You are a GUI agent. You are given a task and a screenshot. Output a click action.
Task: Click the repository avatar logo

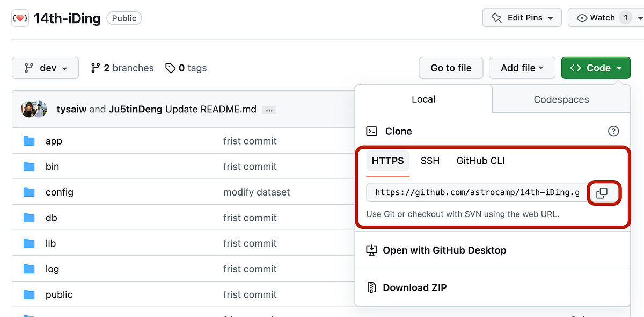point(19,18)
